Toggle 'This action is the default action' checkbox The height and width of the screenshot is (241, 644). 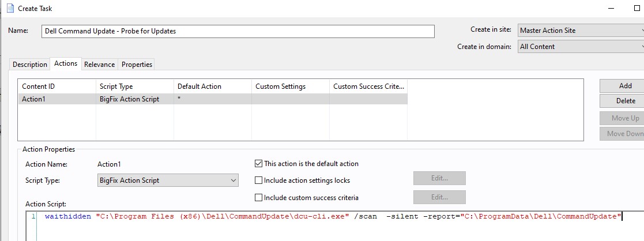[259, 164]
